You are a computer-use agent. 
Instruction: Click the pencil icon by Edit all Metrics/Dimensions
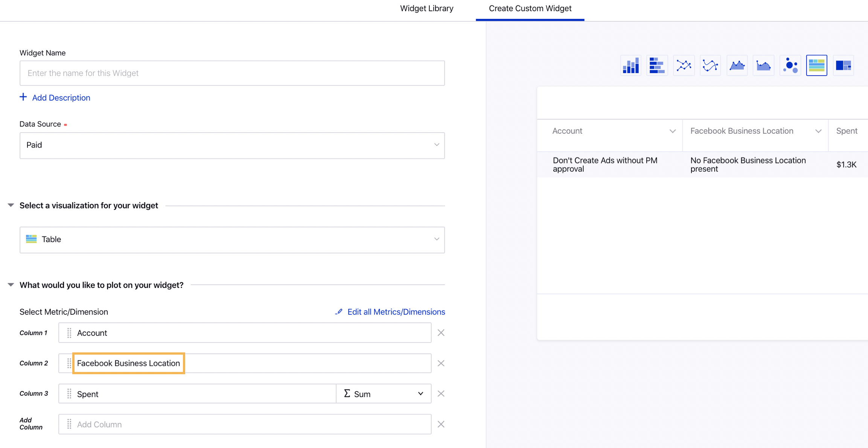(339, 312)
